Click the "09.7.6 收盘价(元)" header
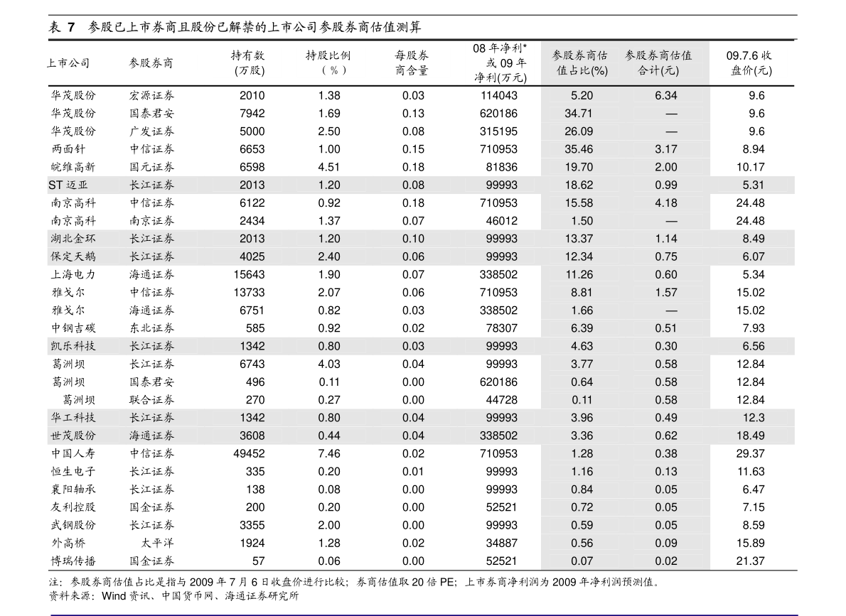 pos(750,63)
